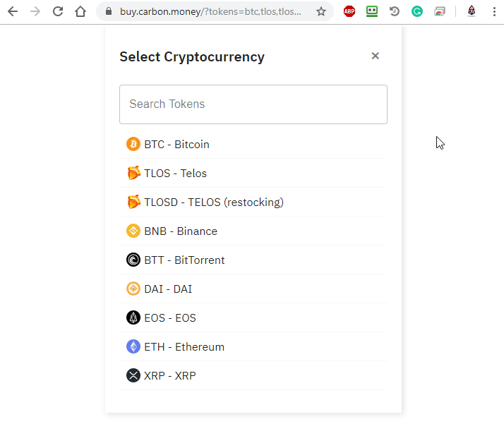Click the XRP logo icon
Screen dimensions: 504x436
133,375
